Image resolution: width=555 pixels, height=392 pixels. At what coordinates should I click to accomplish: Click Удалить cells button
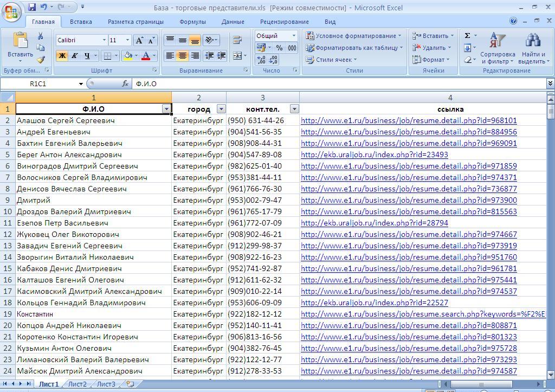[x=432, y=48]
